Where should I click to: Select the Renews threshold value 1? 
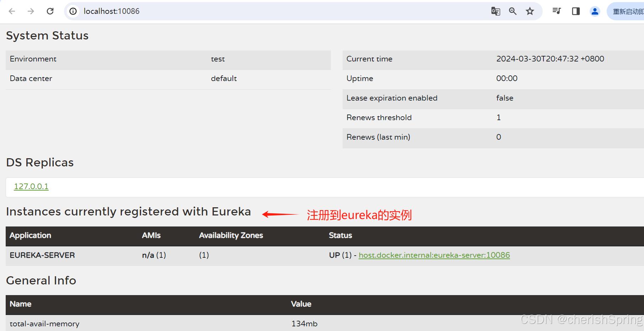pyautogui.click(x=499, y=118)
